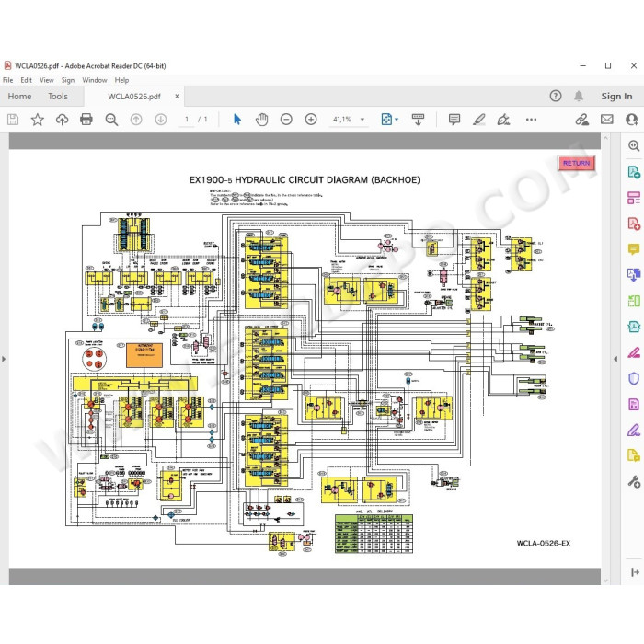This screenshot has height=644, width=644.
Task: Open Create PDF sidebar tool
Action: tap(634, 224)
